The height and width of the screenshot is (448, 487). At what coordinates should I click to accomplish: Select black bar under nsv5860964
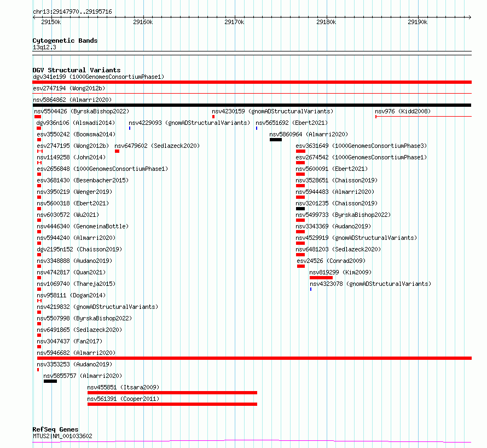276,140
